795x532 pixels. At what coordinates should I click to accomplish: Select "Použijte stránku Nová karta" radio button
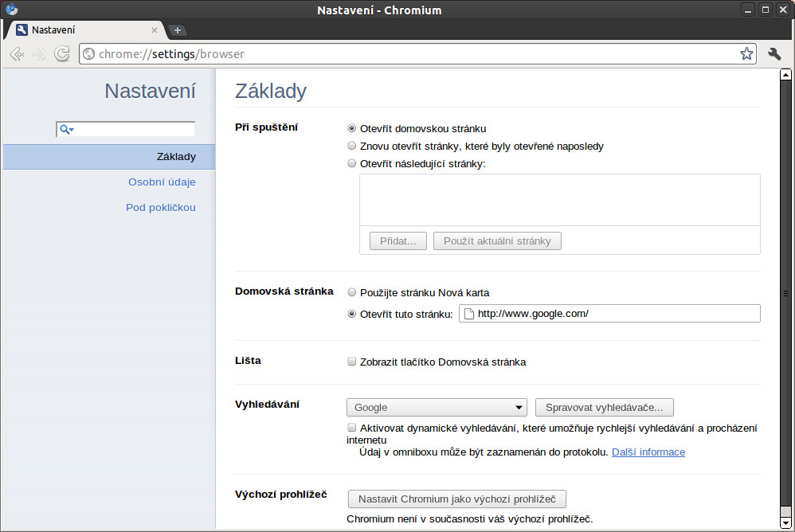coord(351,292)
